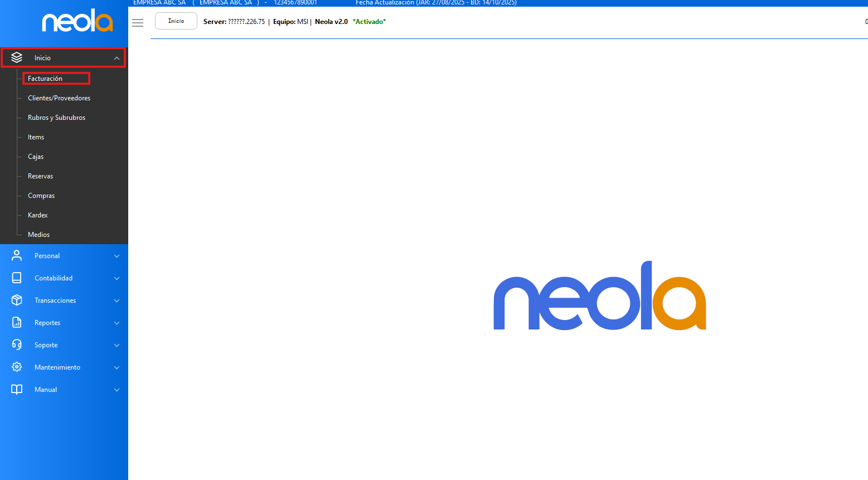
Task: Expand the Personal section chevron
Action: pyautogui.click(x=117, y=256)
